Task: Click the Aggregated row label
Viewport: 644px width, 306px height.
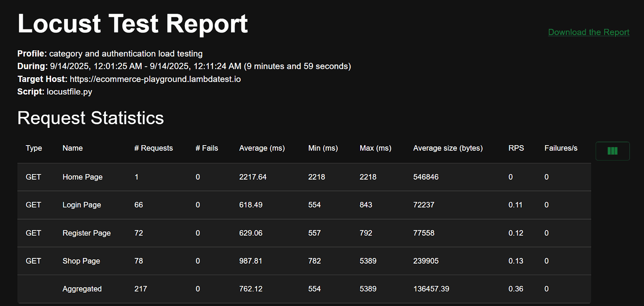Action: [x=82, y=289]
